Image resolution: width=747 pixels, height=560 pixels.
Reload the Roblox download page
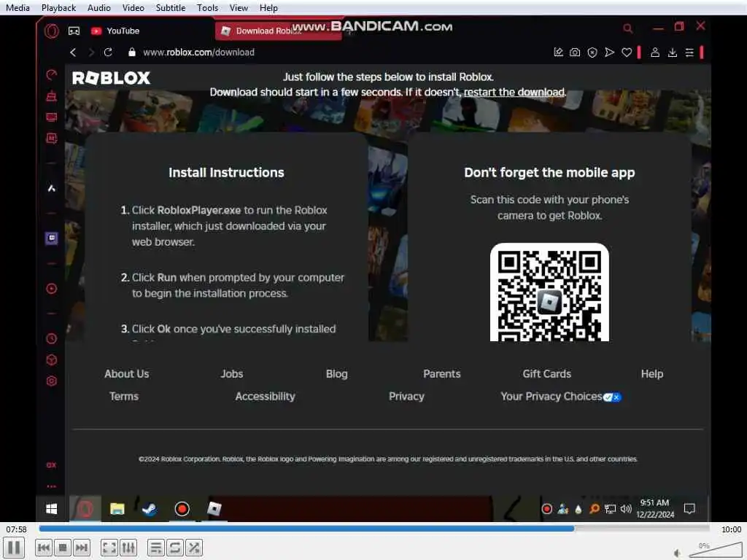[x=108, y=52]
